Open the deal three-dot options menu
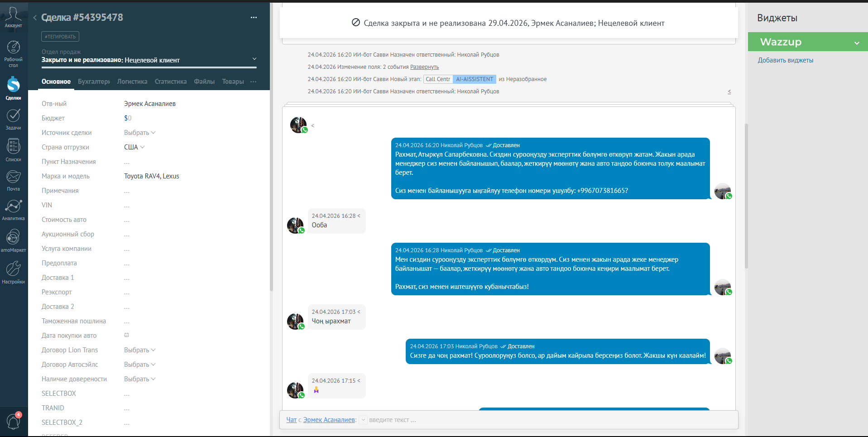 pyautogui.click(x=254, y=18)
